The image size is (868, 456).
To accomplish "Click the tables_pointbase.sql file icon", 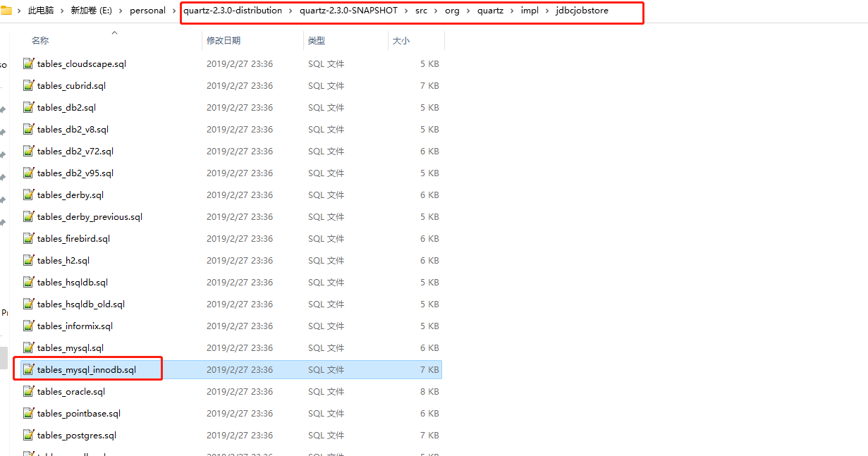I will coord(28,413).
